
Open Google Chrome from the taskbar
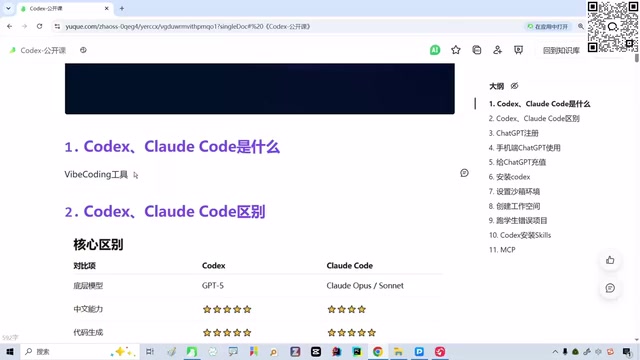pyautogui.click(x=378, y=351)
